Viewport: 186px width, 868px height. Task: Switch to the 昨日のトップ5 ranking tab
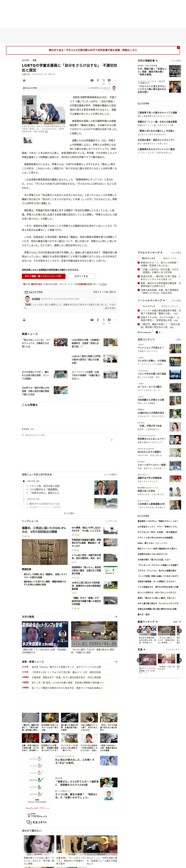point(170,258)
